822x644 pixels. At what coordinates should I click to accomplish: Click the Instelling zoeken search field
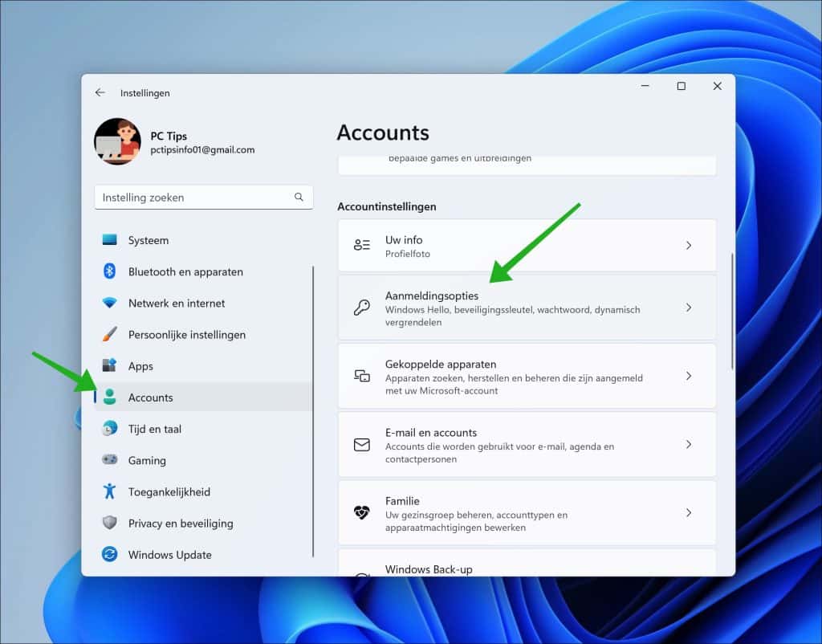(x=203, y=198)
